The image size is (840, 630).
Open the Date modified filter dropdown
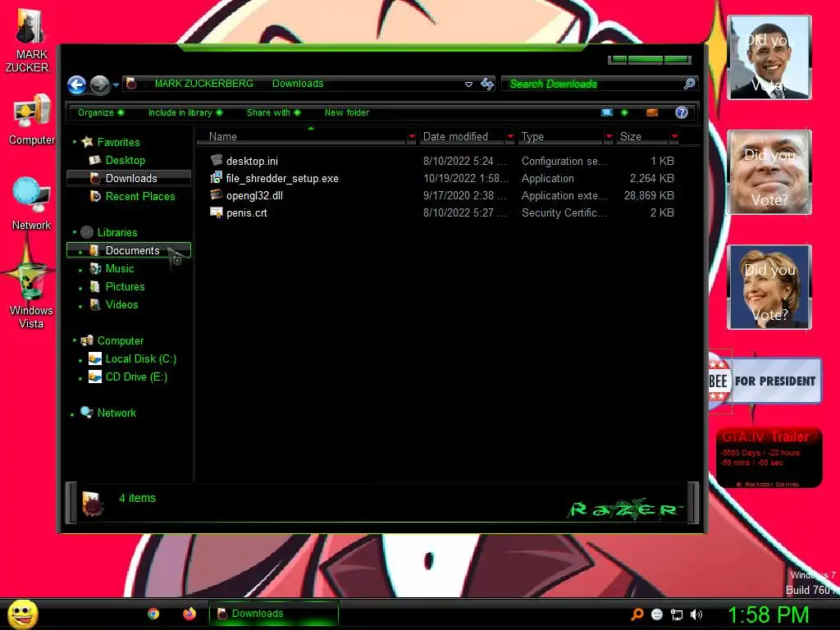510,137
